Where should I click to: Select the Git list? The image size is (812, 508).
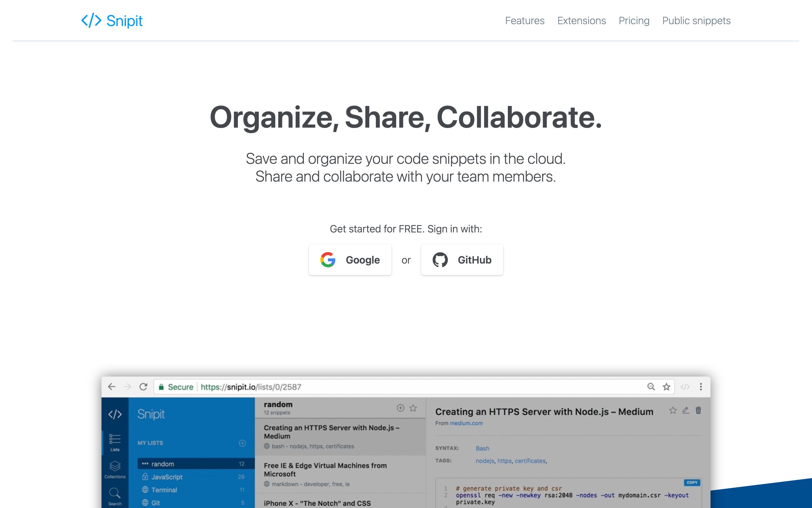196,503
